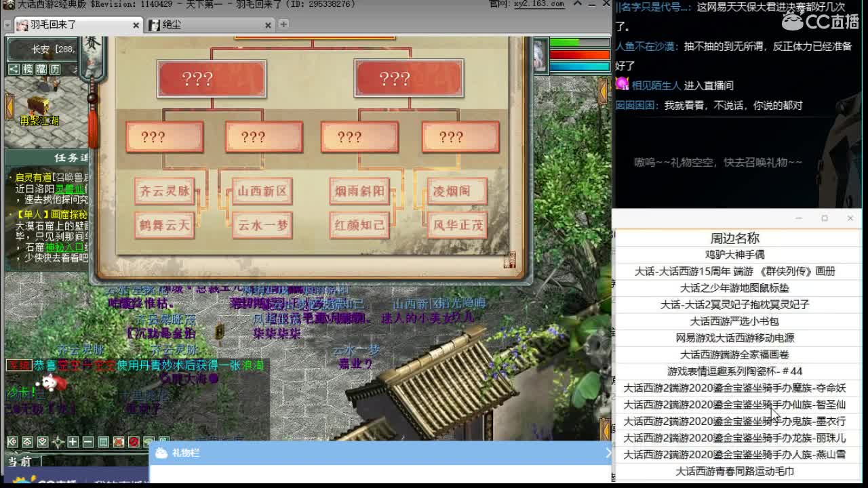Click the orange X icon in chat toolbar
The height and width of the screenshot is (488, 868).
tap(119, 442)
